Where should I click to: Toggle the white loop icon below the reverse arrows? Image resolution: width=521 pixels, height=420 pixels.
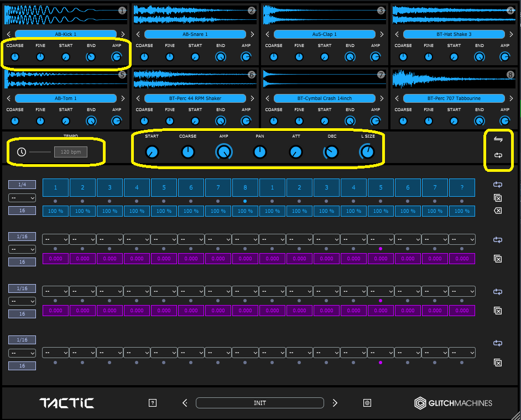[x=498, y=155]
